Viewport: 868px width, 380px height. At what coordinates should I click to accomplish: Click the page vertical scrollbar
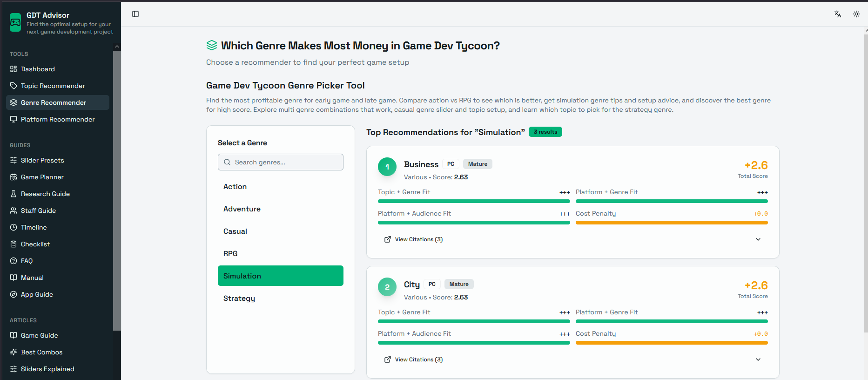(866, 183)
